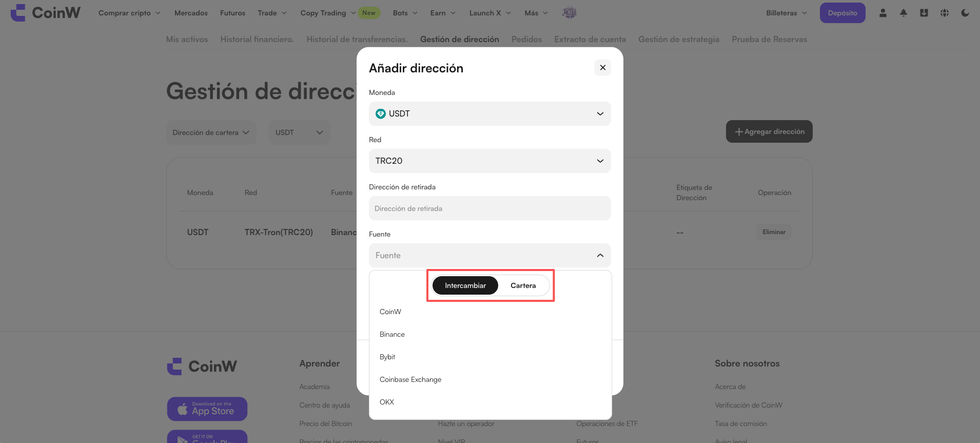Collapse the Fuente dropdown
This screenshot has height=443, width=980.
tap(490, 256)
